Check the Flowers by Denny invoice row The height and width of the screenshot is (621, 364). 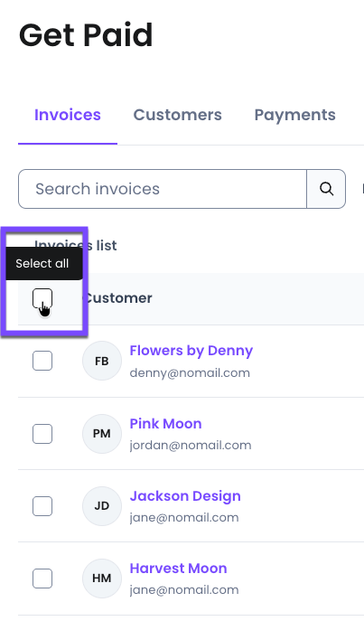[42, 361]
